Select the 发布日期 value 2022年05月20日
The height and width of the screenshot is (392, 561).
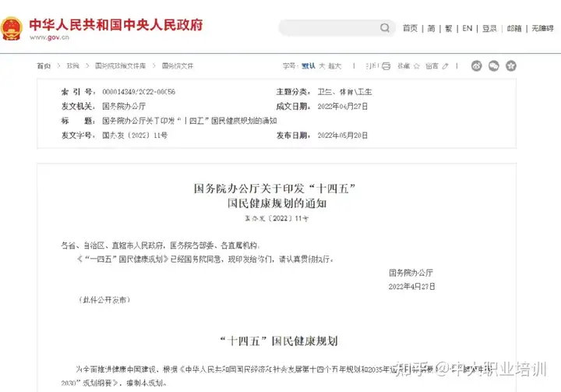[343, 136]
